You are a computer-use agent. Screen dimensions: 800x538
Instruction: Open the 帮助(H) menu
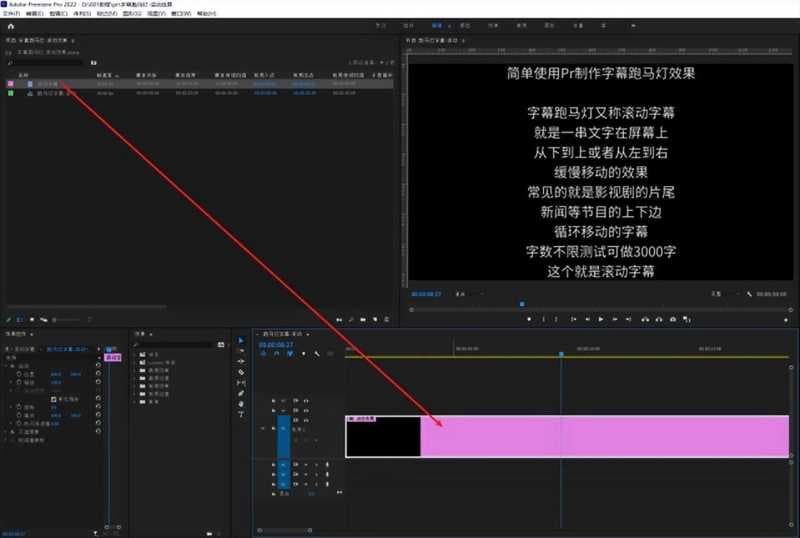206,14
